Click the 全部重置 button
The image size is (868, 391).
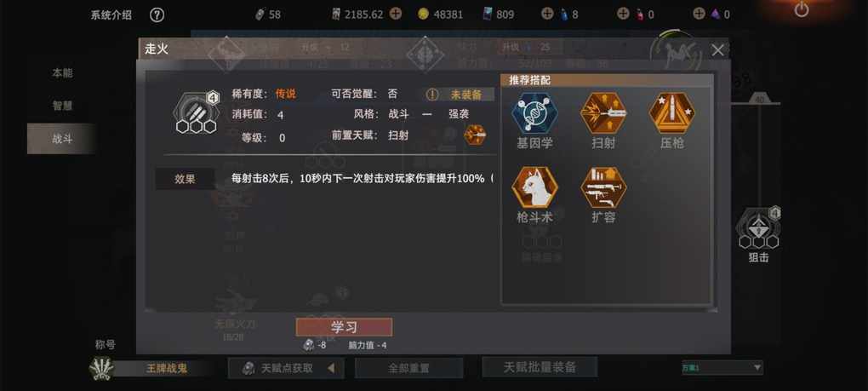[408, 368]
